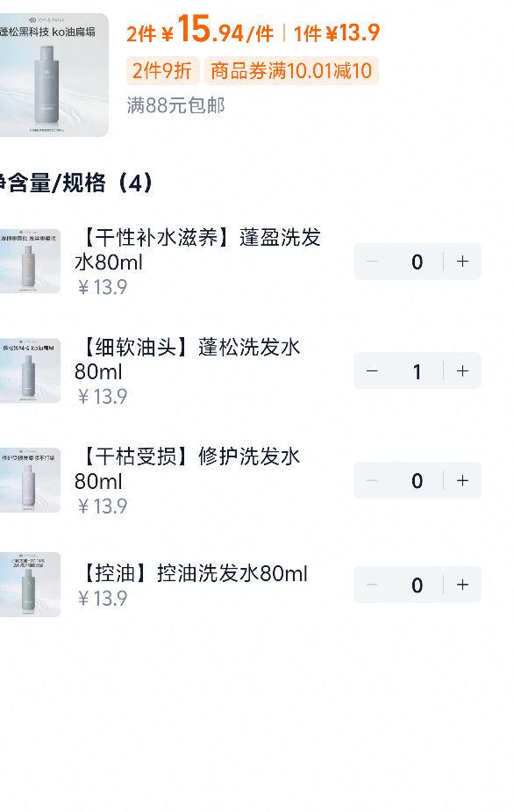Tap minus for 细软油头 蓬松洗发水
Viewport: 514px width, 812px height.
(x=372, y=370)
